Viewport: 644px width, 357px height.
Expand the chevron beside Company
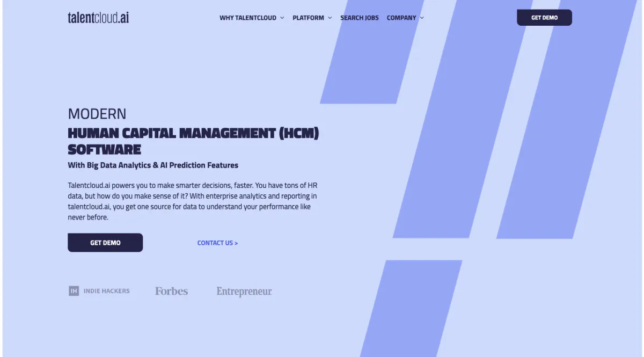422,18
